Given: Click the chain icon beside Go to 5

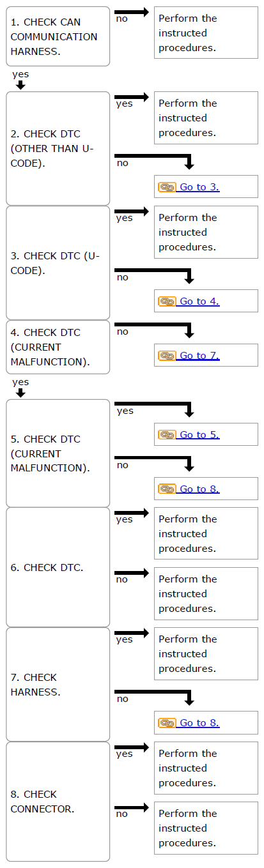Looking at the screenshot, I should tap(167, 435).
